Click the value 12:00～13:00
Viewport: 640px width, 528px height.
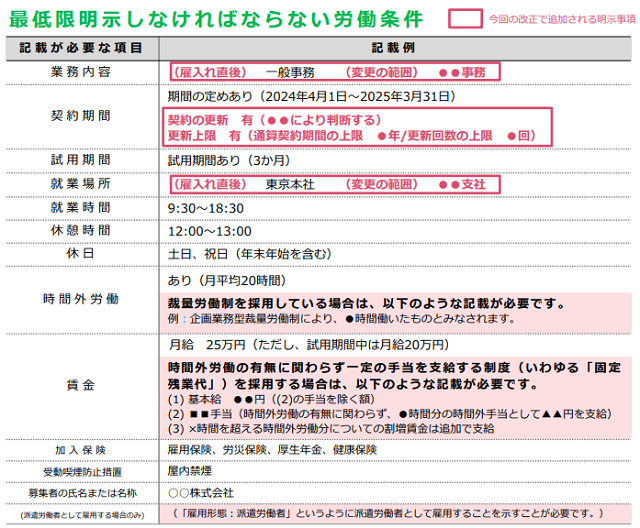210,231
